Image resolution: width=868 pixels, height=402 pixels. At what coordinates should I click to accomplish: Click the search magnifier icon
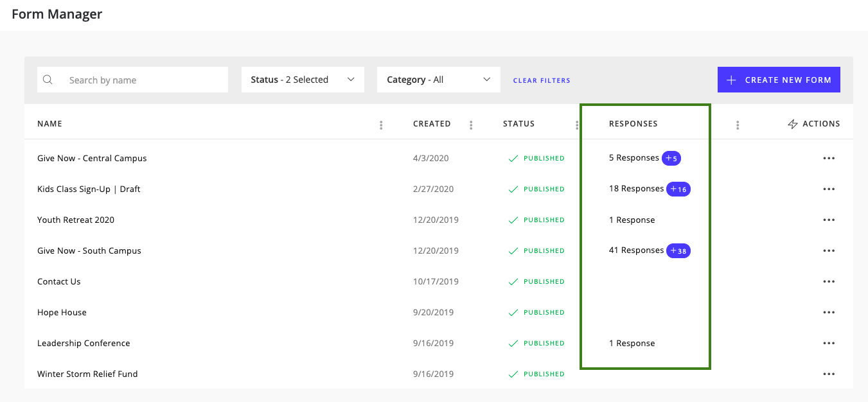(x=48, y=80)
